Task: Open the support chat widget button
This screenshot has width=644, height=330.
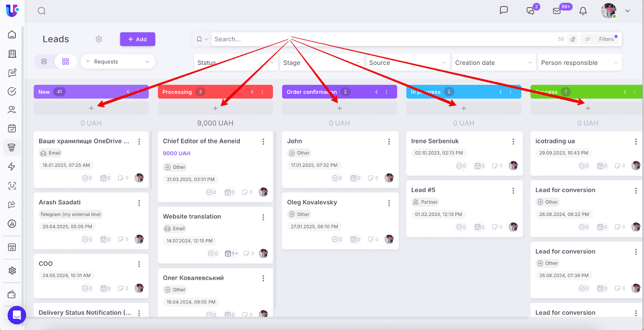Action: [17, 315]
